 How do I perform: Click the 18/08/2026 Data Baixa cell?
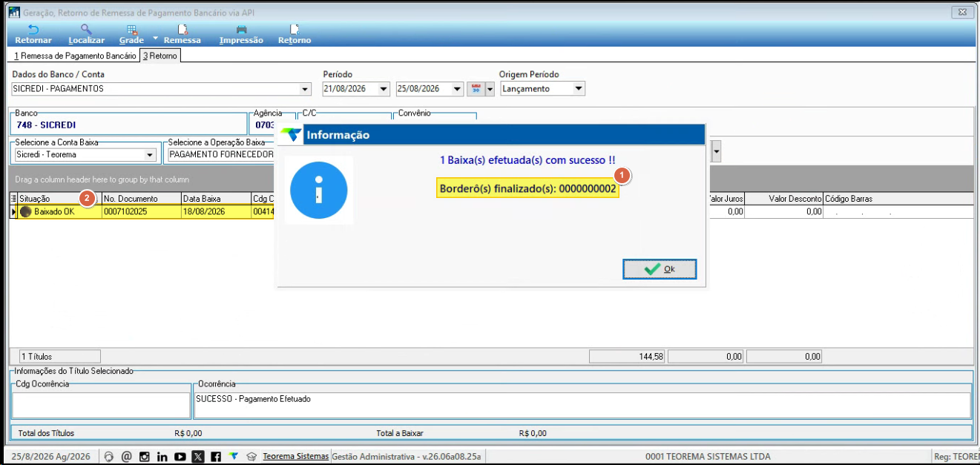coord(216,211)
